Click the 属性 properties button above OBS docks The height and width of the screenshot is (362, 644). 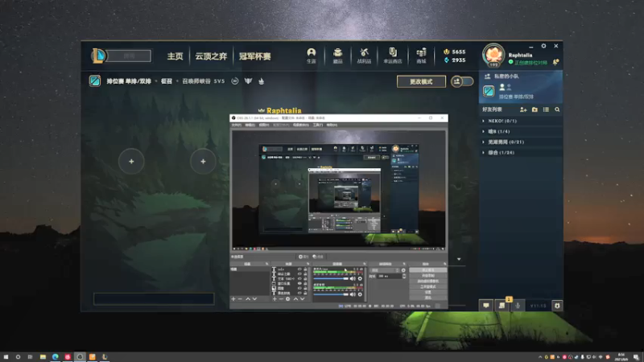(303, 257)
